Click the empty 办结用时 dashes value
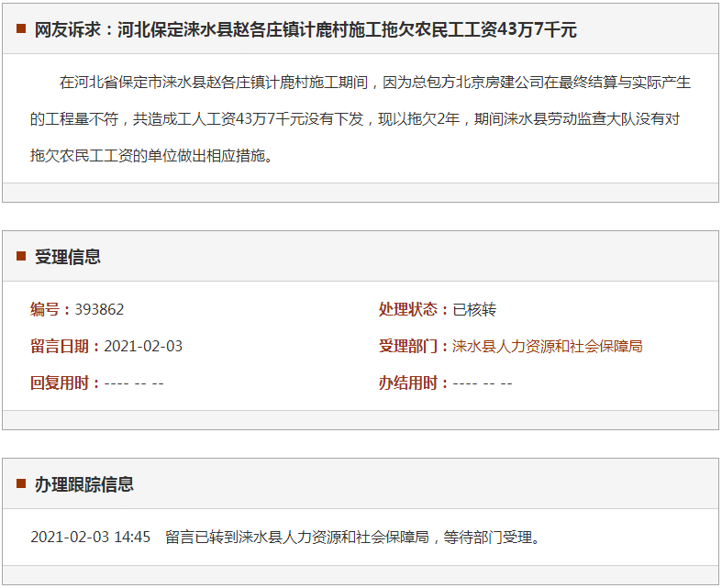 483,383
